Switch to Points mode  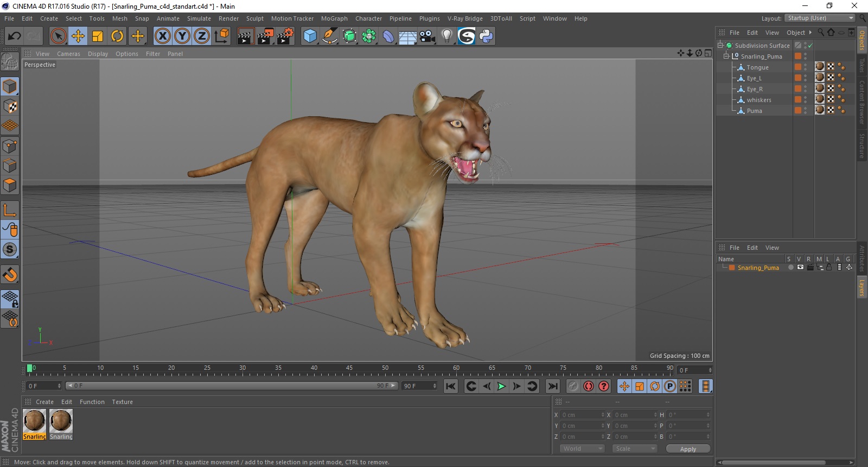(x=10, y=146)
